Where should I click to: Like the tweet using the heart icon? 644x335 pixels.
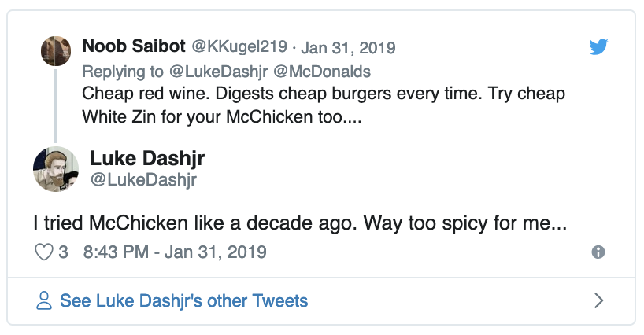pyautogui.click(x=44, y=252)
